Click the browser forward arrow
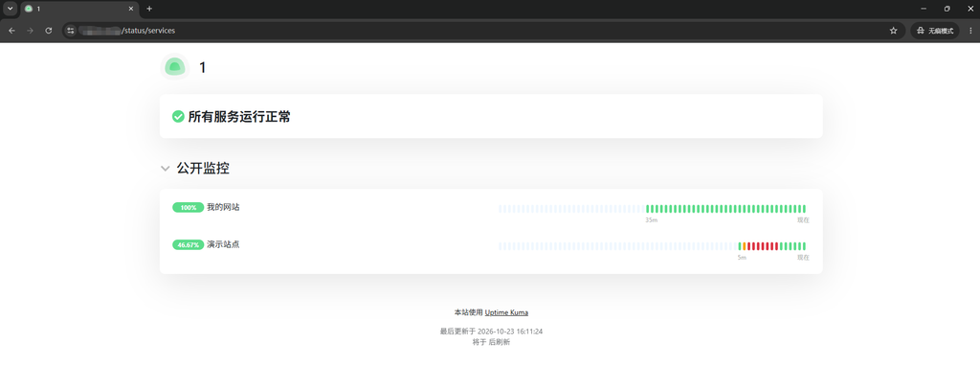Image resolution: width=980 pixels, height=366 pixels. point(30,30)
